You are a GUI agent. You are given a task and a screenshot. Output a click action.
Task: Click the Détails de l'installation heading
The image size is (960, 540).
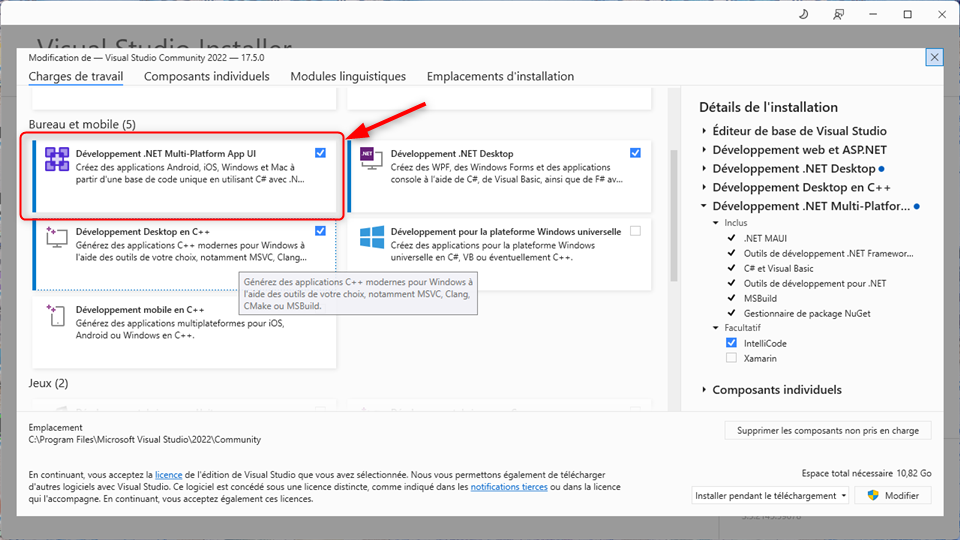coord(768,107)
